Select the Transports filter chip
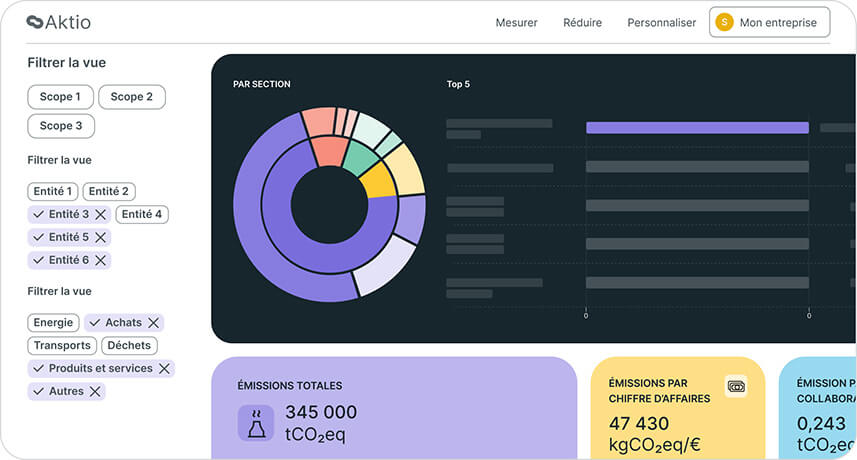 click(62, 345)
